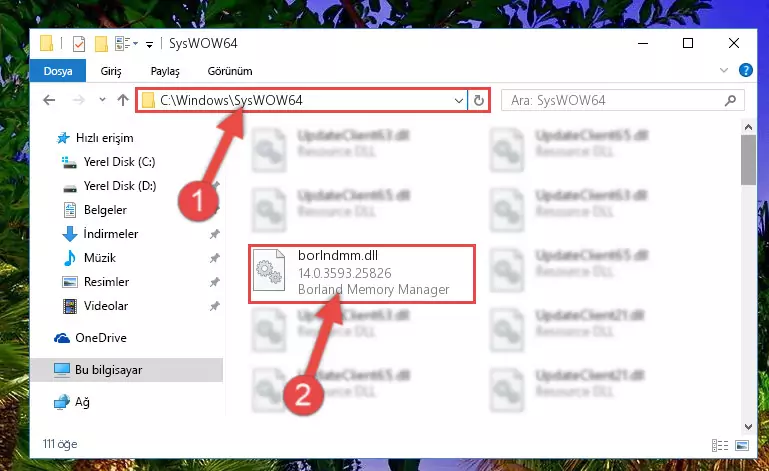The width and height of the screenshot is (769, 471).
Task: Click the folder icon in the title bar
Action: 47,43
